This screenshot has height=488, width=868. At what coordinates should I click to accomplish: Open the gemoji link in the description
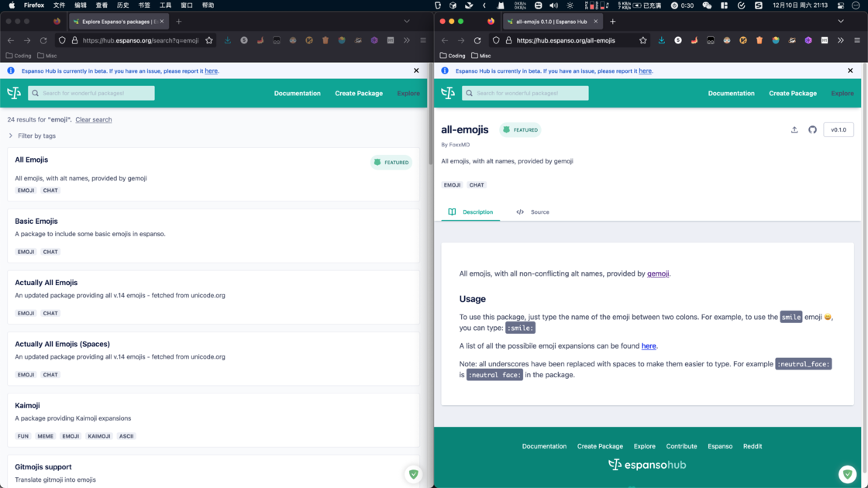[658, 273]
